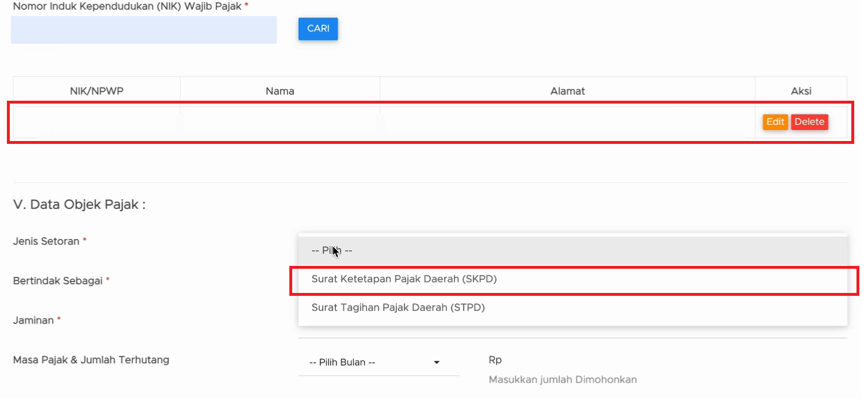868x400 pixels.
Task: Click the Bertindak Sebagai field label
Action: click(58, 281)
